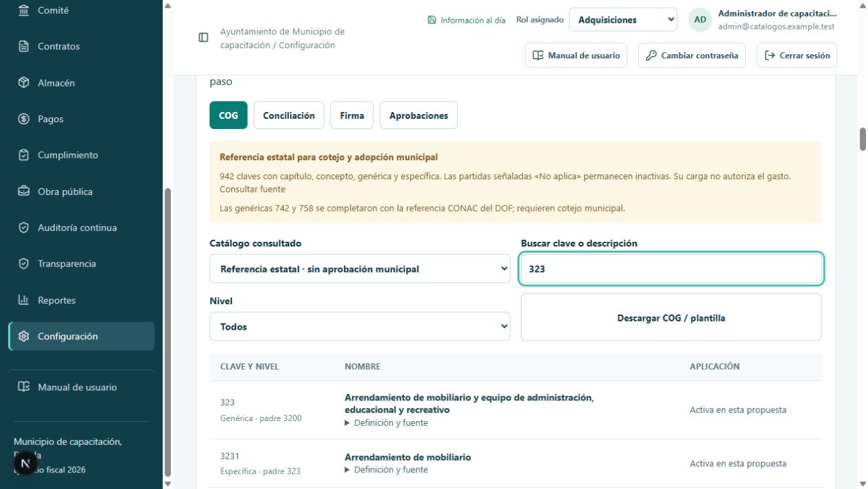The image size is (868, 489).
Task: Click Genérica · padre 3200 text
Action: (261, 418)
